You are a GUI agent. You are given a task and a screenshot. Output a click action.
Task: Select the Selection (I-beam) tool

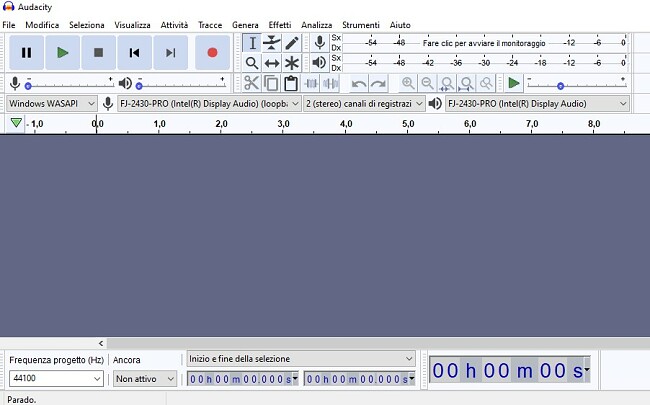point(252,43)
